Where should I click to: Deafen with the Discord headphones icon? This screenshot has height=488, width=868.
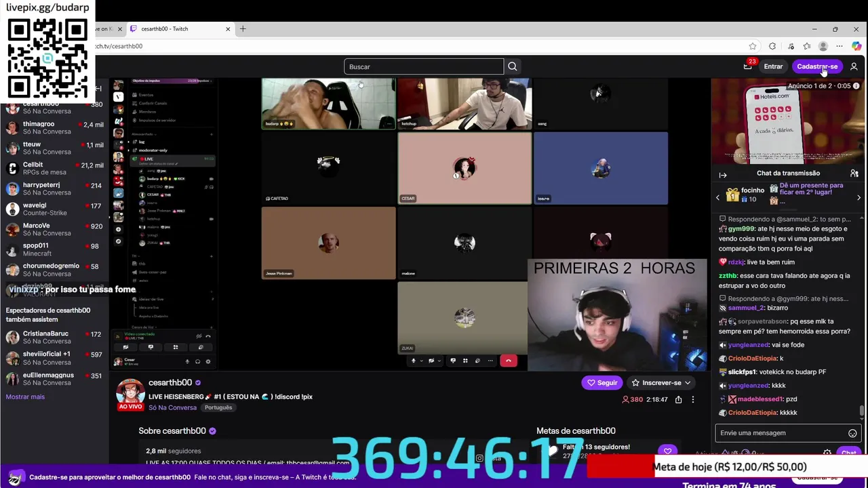(x=197, y=361)
